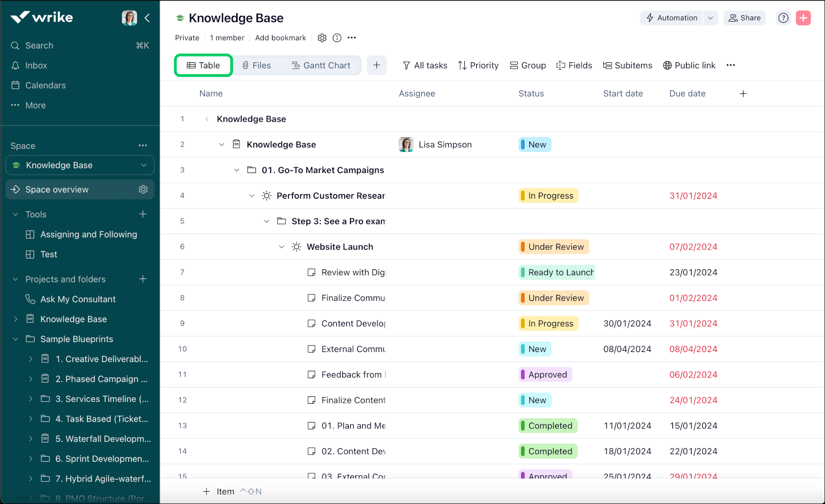Open project settings gear next to Add bookmark

tap(322, 38)
